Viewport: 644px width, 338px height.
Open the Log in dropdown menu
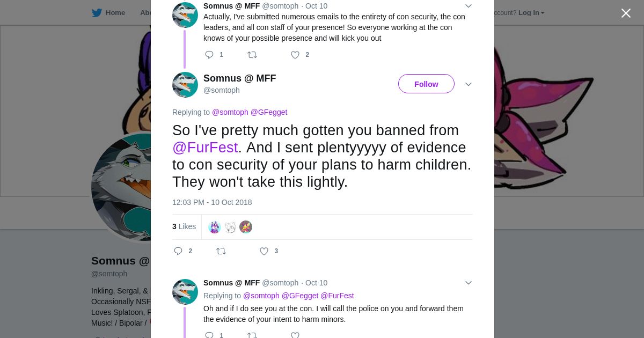pyautogui.click(x=531, y=12)
